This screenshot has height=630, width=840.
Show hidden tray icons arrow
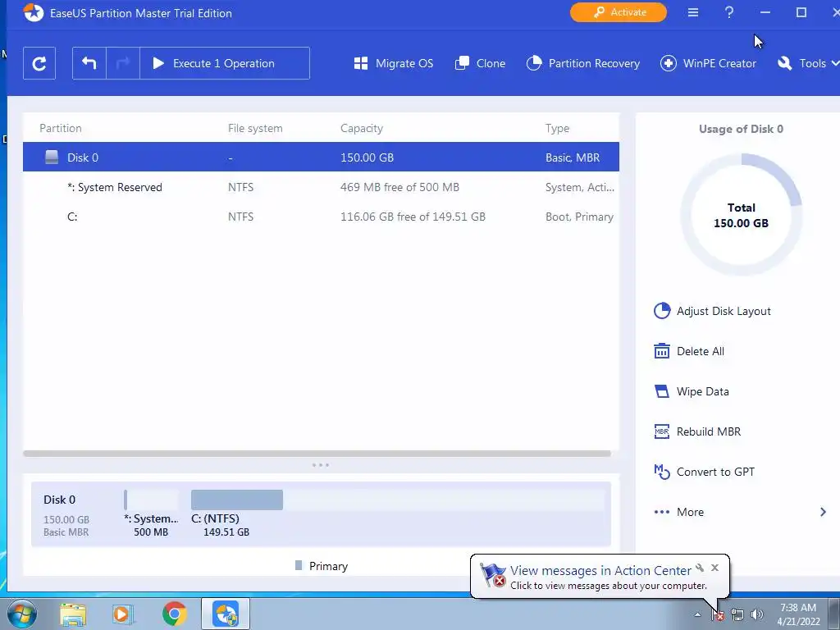tap(697, 614)
